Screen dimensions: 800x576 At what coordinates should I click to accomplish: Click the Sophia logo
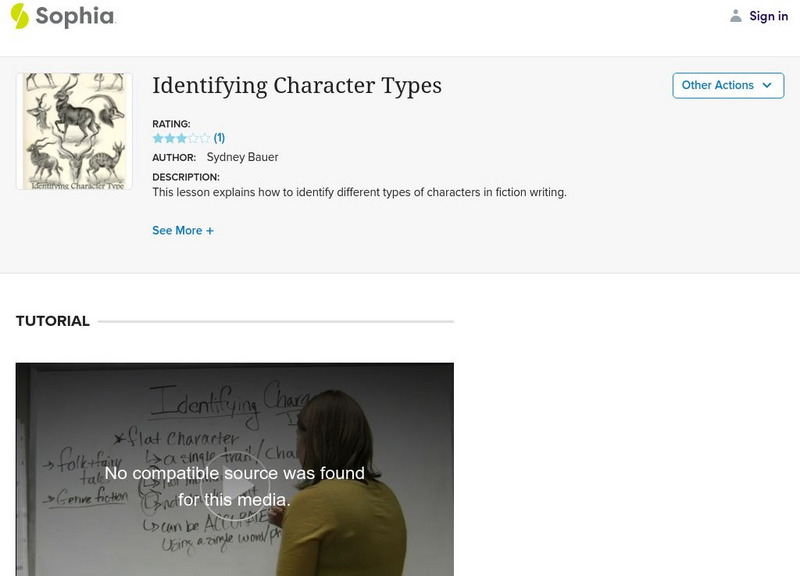point(63,16)
